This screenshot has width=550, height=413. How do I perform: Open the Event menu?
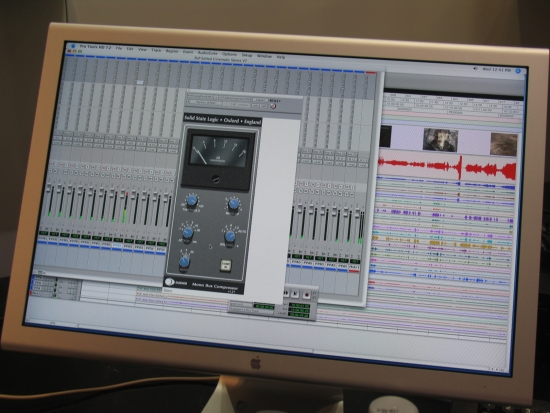[188, 52]
